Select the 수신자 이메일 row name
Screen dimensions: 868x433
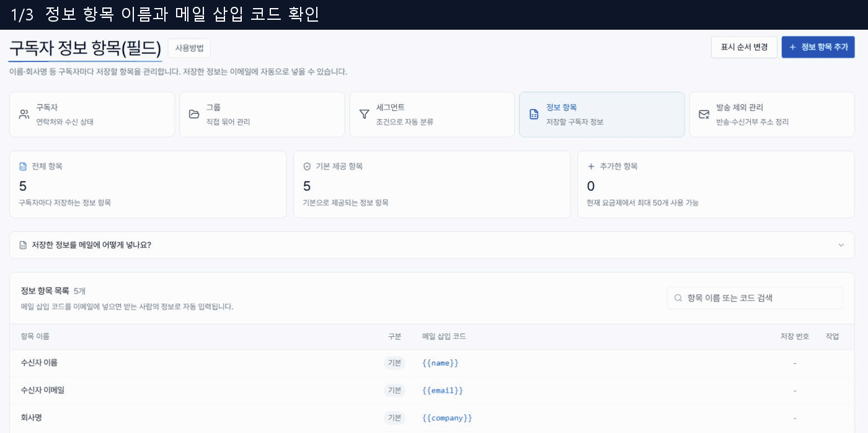(43, 390)
